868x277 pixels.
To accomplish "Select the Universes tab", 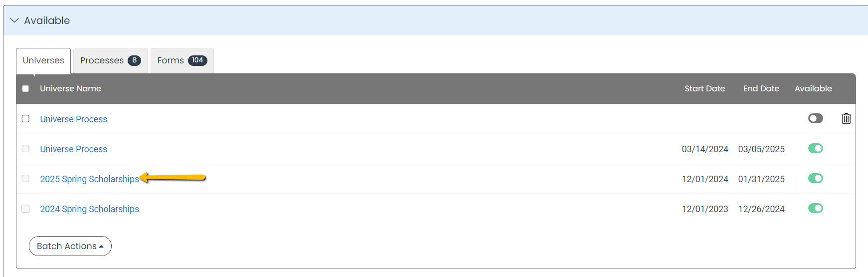I will (43, 60).
